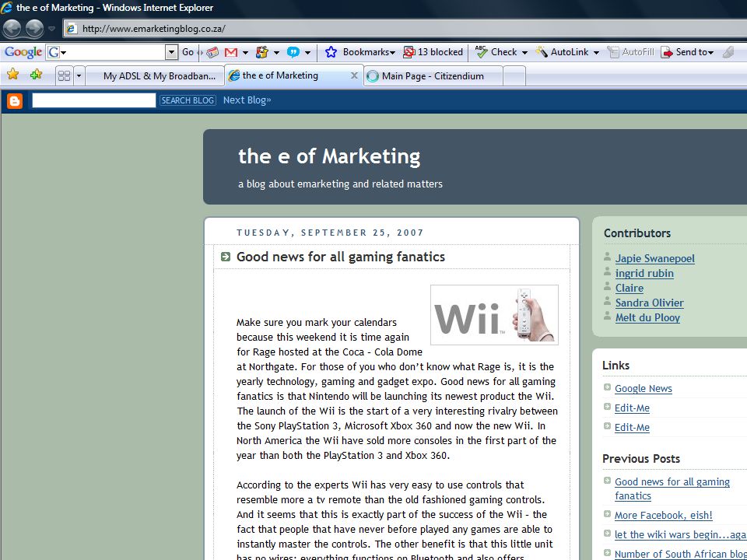Click the date heading 'Tuesday, September 25, 2007'
The image size is (747, 560).
coord(330,233)
